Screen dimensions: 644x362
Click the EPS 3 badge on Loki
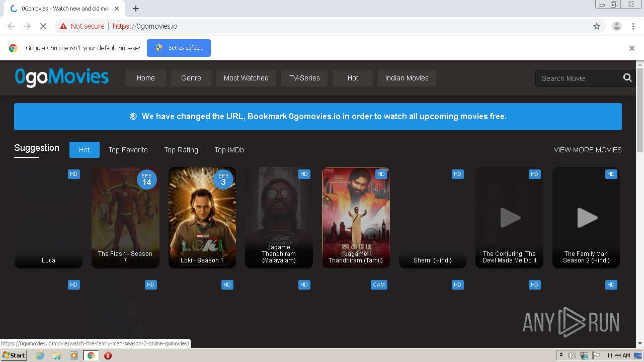223,179
